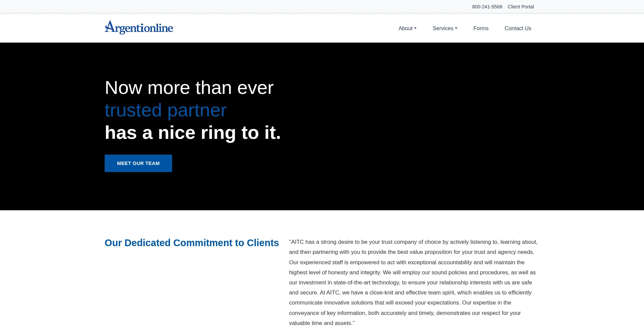
Task: Call the 800-241-5568 phone number link
Action: [x=487, y=7]
